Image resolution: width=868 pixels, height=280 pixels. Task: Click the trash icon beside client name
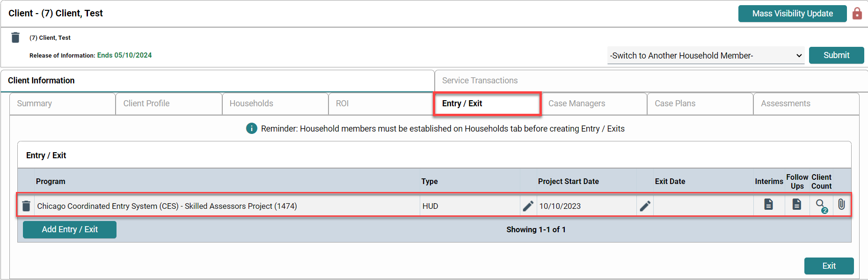coord(15,37)
